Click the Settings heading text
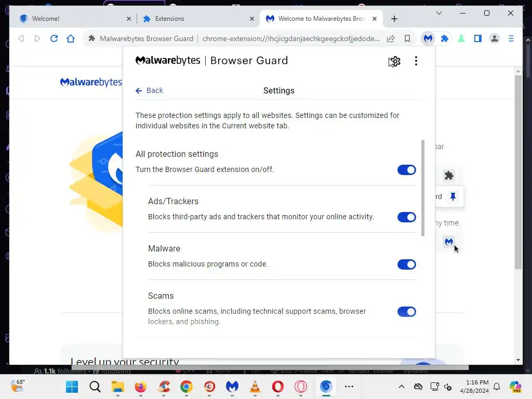The height and width of the screenshot is (399, 532). click(x=279, y=90)
